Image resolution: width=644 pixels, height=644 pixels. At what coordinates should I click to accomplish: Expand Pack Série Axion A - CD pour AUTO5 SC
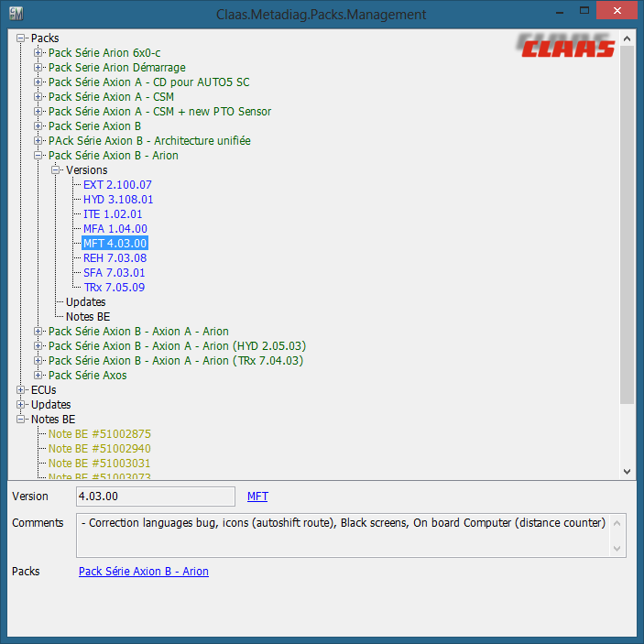click(x=38, y=82)
